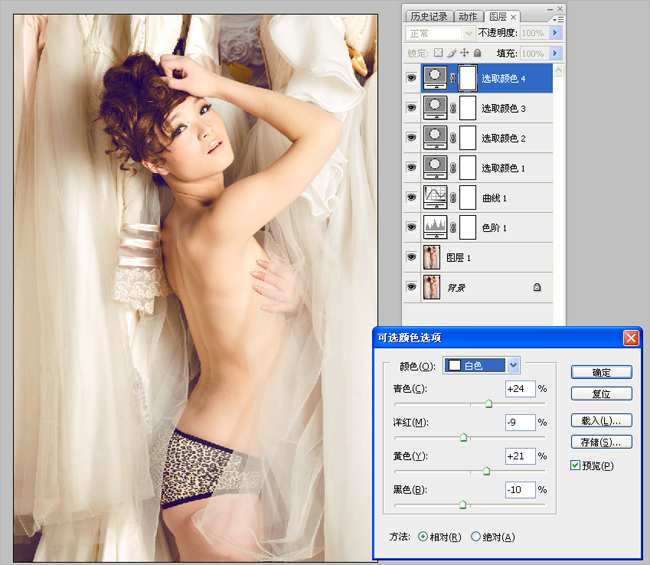The height and width of the screenshot is (565, 650).
Task: Uncheck the 预览 preview checkbox
Action: tap(575, 465)
